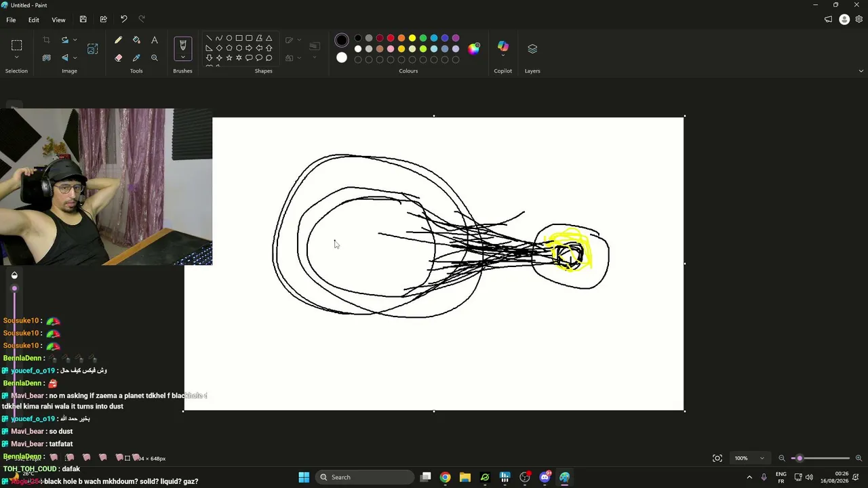Image resolution: width=868 pixels, height=488 pixels.
Task: Select the Oval shape
Action: coord(229,38)
